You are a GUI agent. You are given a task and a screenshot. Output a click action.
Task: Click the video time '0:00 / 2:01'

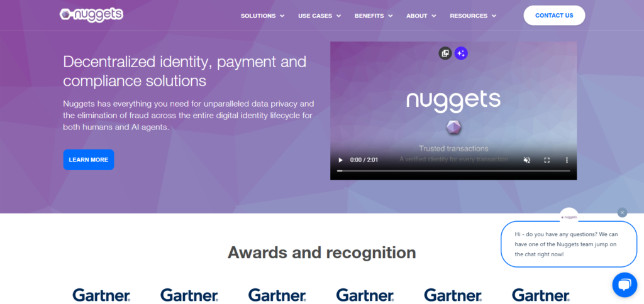pos(364,160)
